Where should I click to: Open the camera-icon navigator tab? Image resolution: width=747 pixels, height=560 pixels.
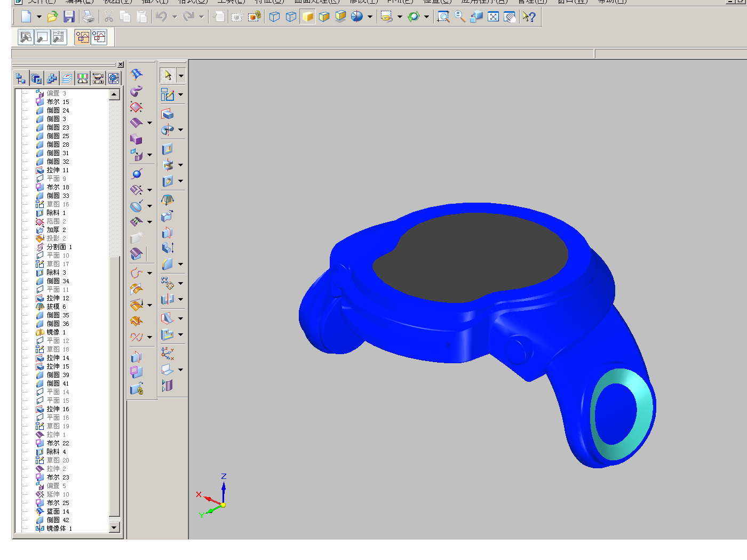98,79
